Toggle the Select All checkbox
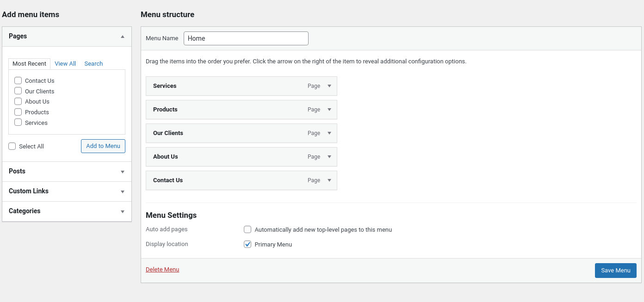The width and height of the screenshot is (644, 302). [x=12, y=146]
